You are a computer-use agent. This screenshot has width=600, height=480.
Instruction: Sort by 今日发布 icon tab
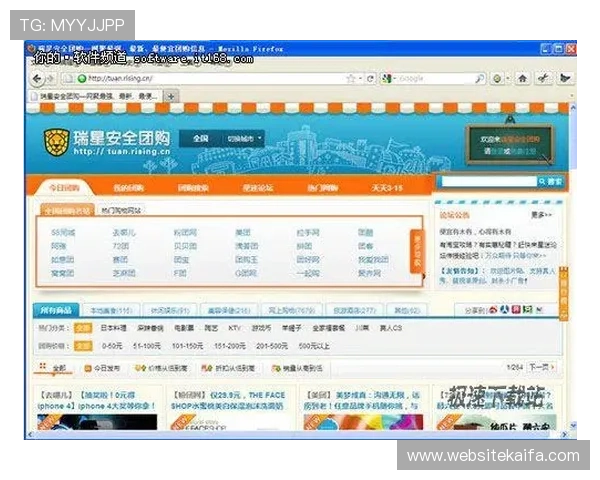coord(102,368)
